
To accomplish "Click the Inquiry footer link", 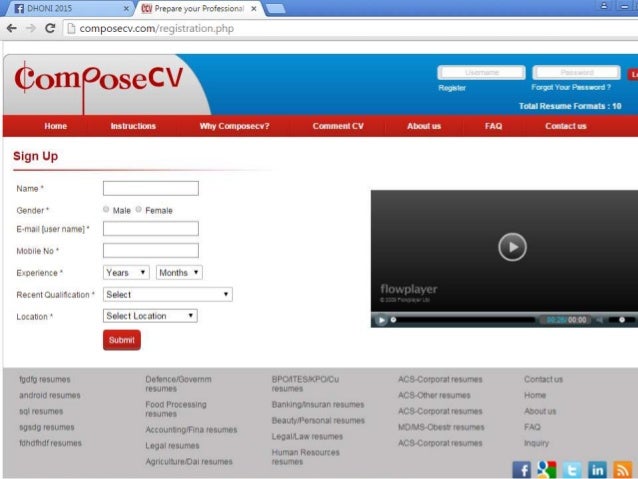I will (536, 443).
